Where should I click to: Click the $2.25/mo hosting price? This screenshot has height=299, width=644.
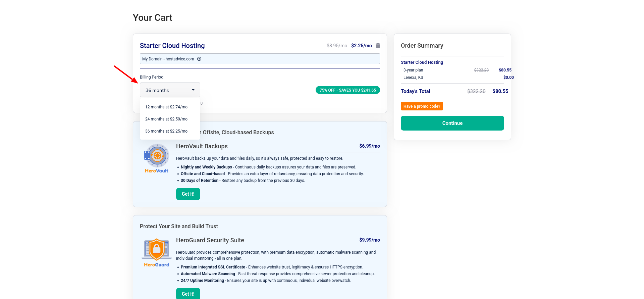[362, 46]
